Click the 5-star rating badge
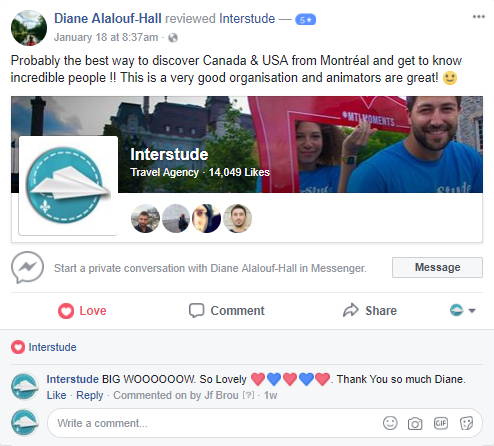 pos(305,20)
